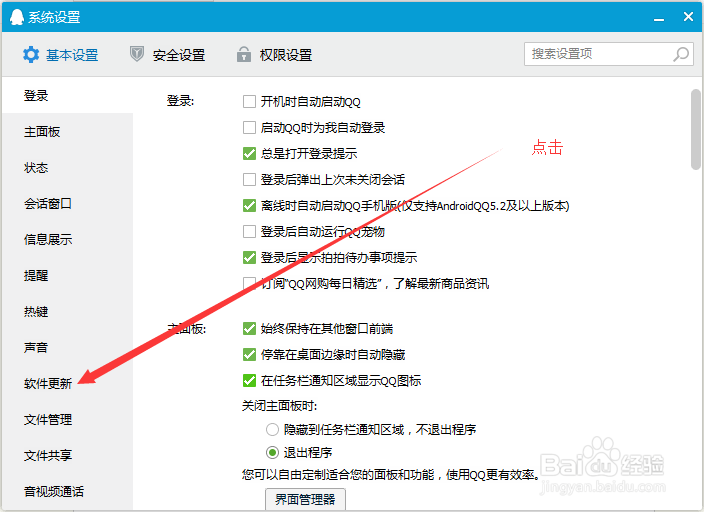Uncheck 始终保持在其他窗口前端
Image resolution: width=704 pixels, height=512 pixels.
click(249, 329)
